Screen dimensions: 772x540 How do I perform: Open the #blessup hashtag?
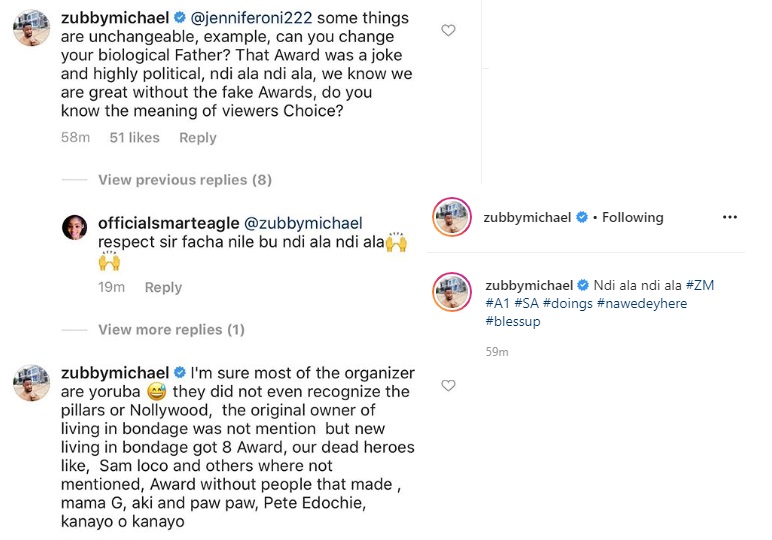point(517,321)
